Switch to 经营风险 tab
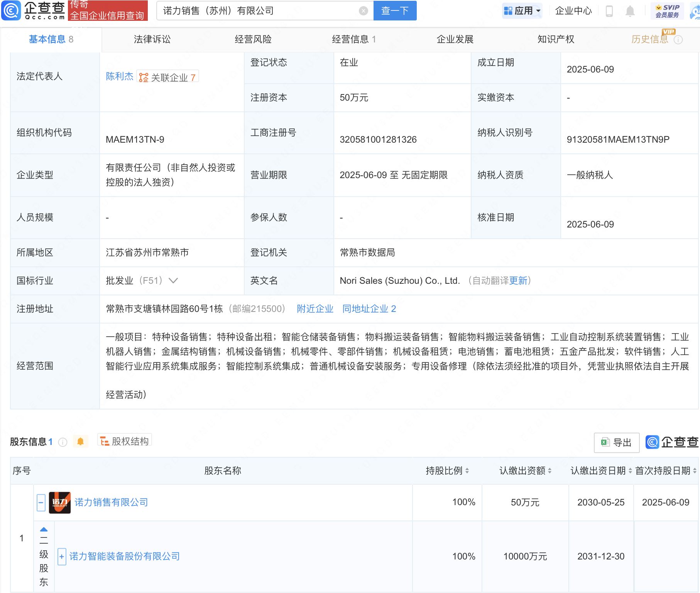 pos(253,39)
